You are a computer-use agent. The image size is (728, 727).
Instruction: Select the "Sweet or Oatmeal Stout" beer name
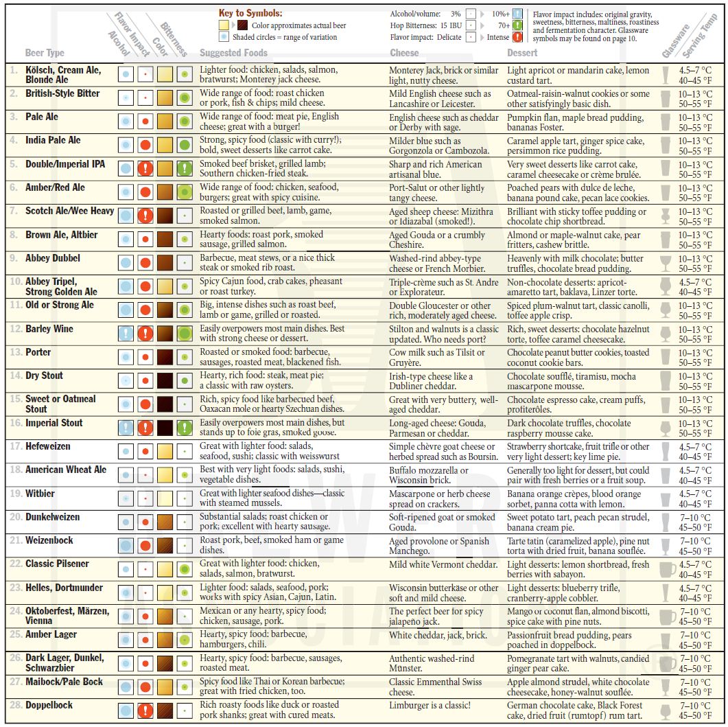point(60,404)
